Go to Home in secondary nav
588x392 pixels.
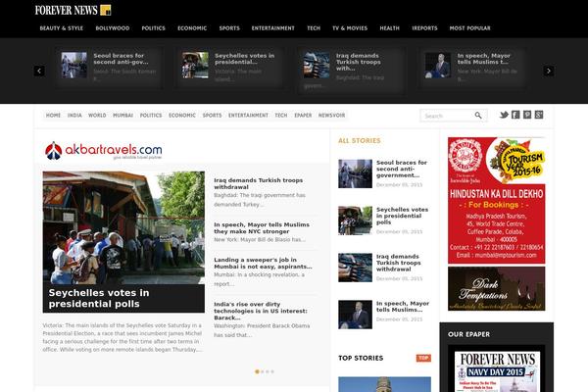53,116
